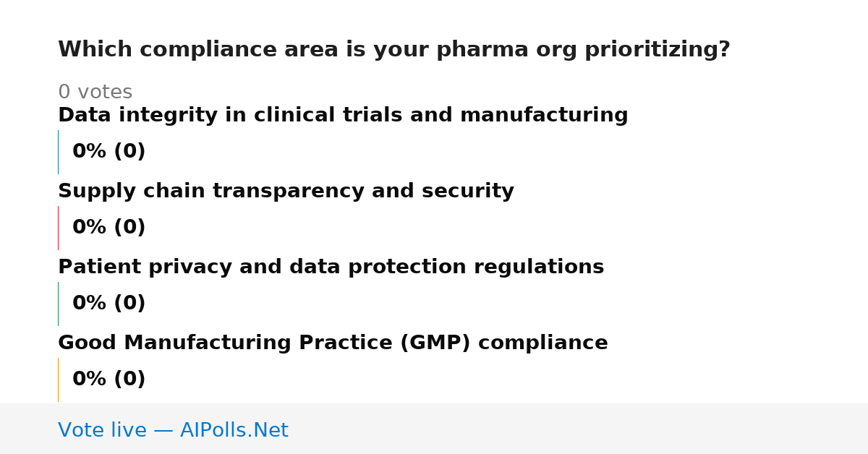The width and height of the screenshot is (868, 454).
Task: Click the gray footer bar area
Action: pos(434,429)
